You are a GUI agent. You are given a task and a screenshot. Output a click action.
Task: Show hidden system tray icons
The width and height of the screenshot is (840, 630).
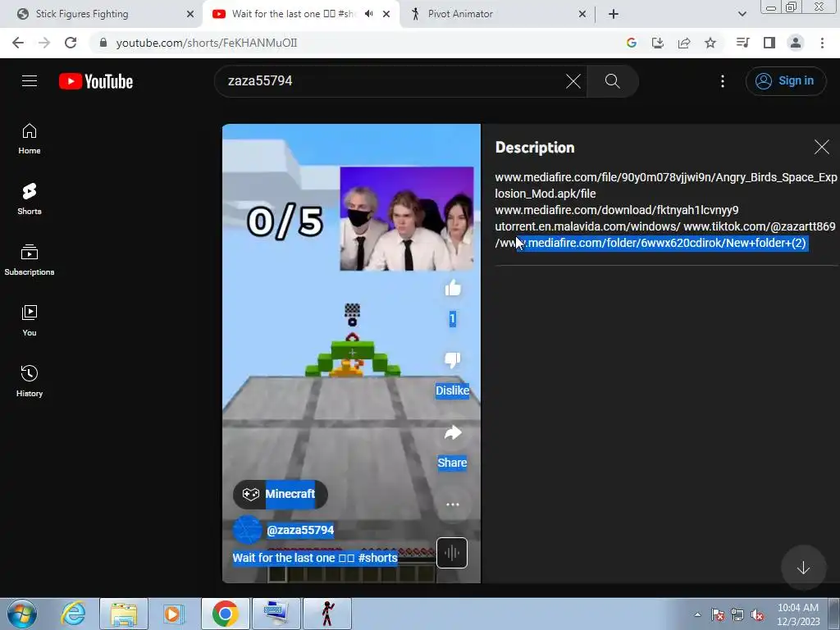[x=697, y=614]
